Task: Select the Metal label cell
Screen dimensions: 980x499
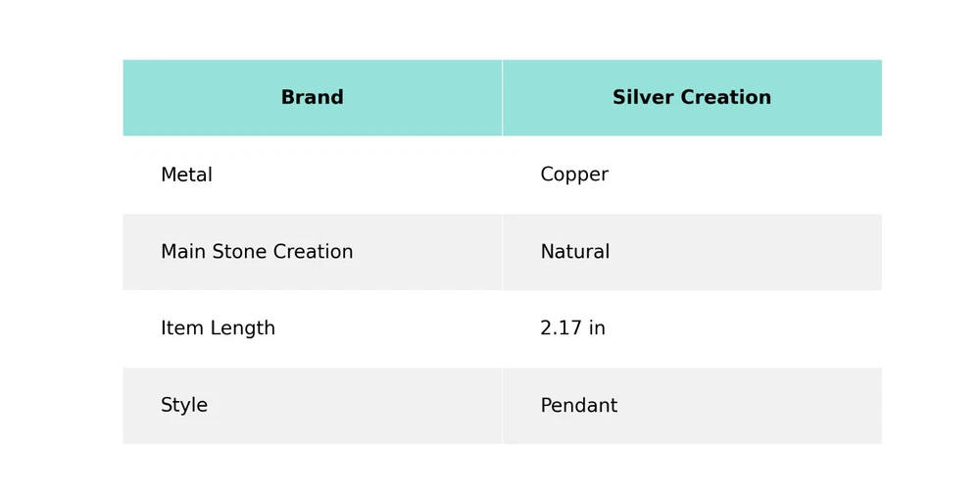Action: coord(186,175)
